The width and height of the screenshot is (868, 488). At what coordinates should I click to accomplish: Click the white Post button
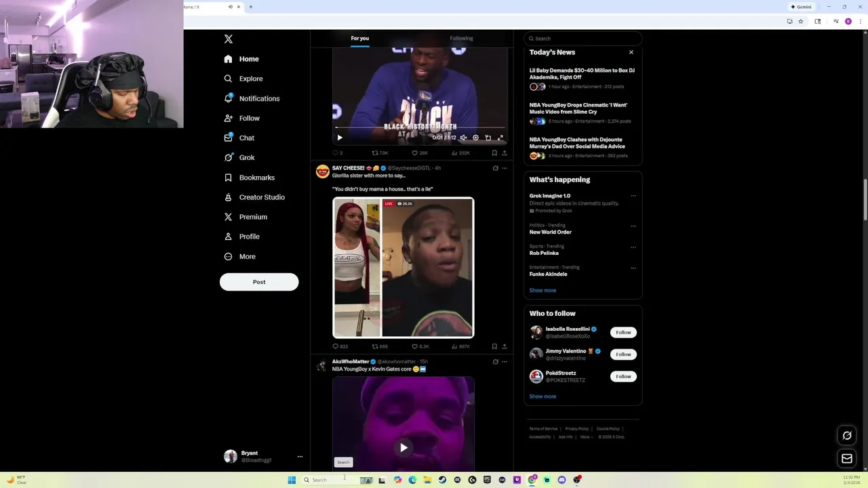259,282
